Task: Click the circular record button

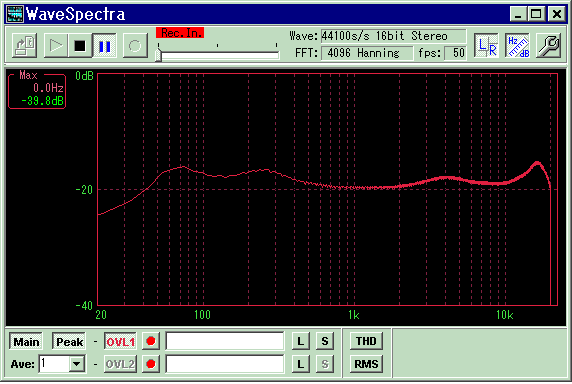Action: coord(135,46)
